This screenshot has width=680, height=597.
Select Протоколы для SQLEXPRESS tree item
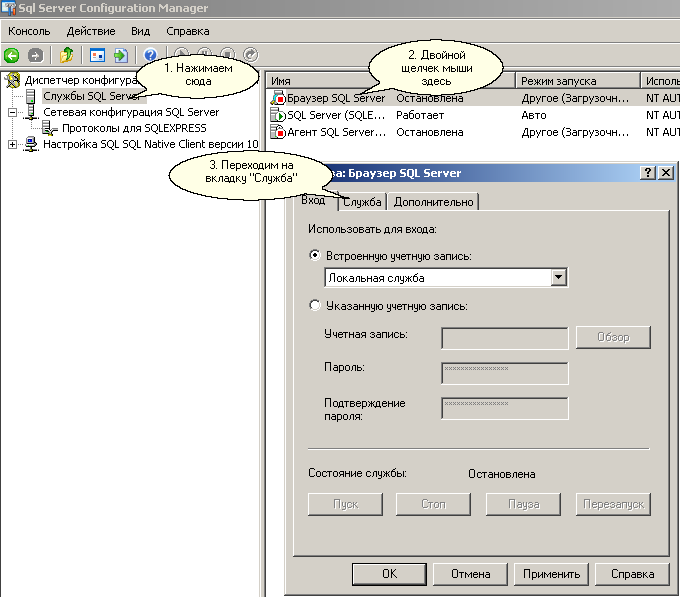(x=134, y=128)
